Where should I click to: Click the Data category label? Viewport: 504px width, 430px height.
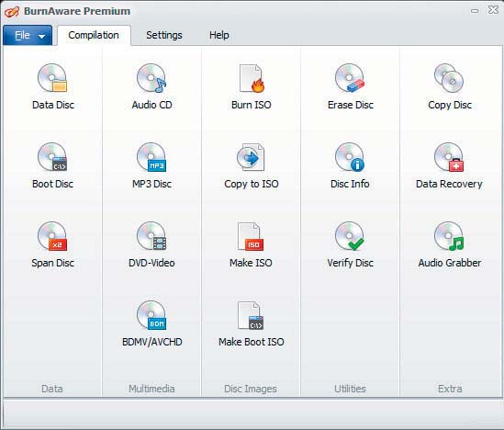click(52, 389)
